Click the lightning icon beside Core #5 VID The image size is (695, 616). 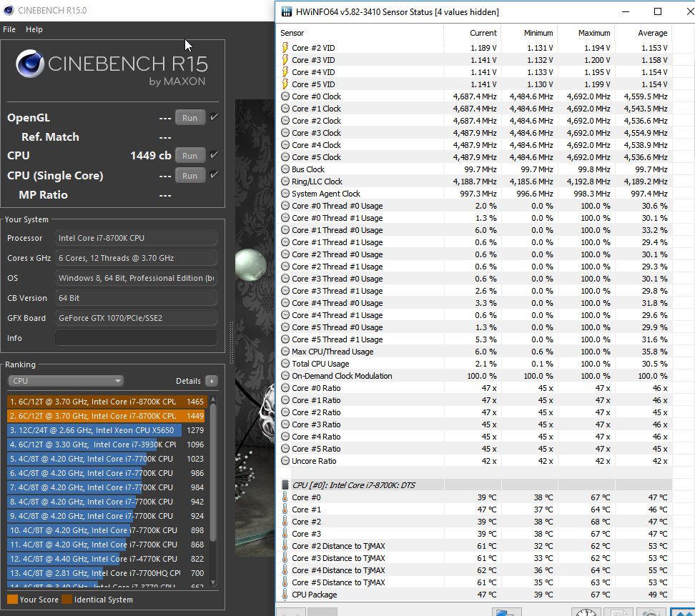285,84
